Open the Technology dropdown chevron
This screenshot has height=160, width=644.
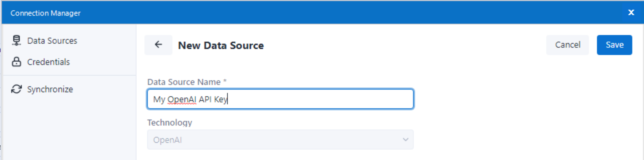click(x=405, y=139)
